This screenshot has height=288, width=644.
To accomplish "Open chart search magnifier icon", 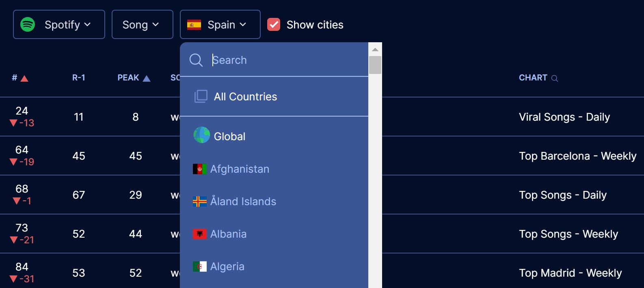I will coord(555,78).
